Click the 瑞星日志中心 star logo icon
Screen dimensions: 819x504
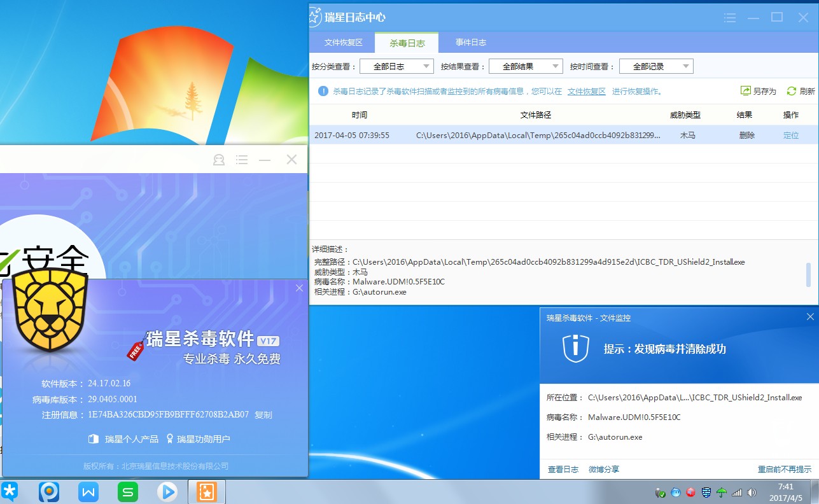[314, 17]
